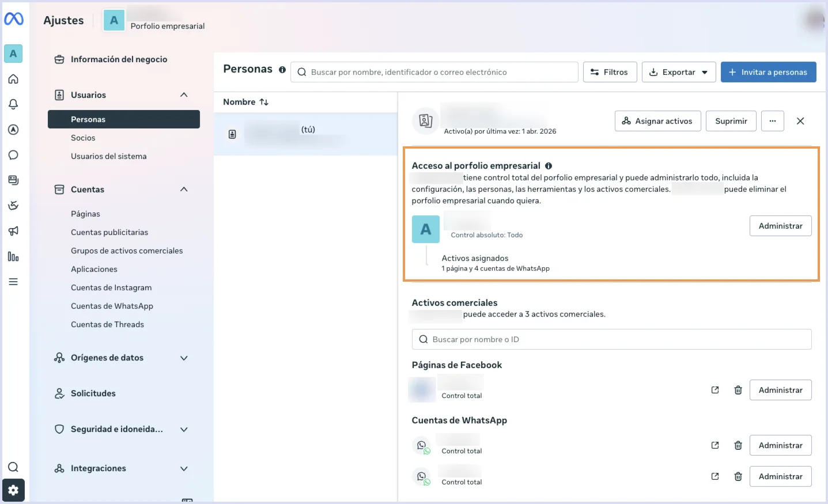The width and height of the screenshot is (828, 504).
Task: Go to Cuentas publicitarias
Action: pos(109,232)
